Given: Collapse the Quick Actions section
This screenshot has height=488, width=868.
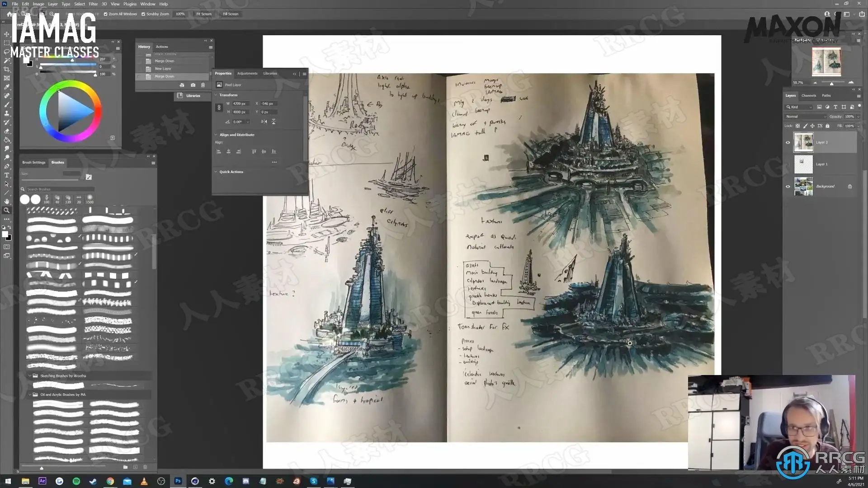Looking at the screenshot, I should pos(216,172).
